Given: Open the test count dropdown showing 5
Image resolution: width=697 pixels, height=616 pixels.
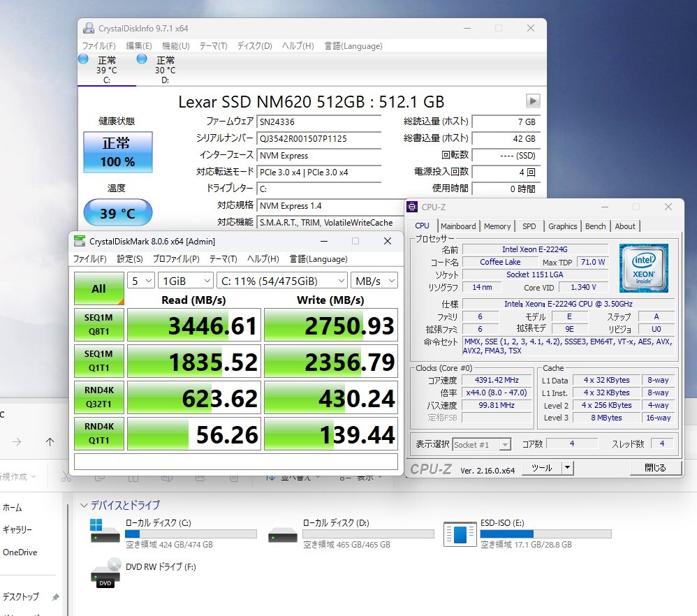Looking at the screenshot, I should tap(140, 280).
